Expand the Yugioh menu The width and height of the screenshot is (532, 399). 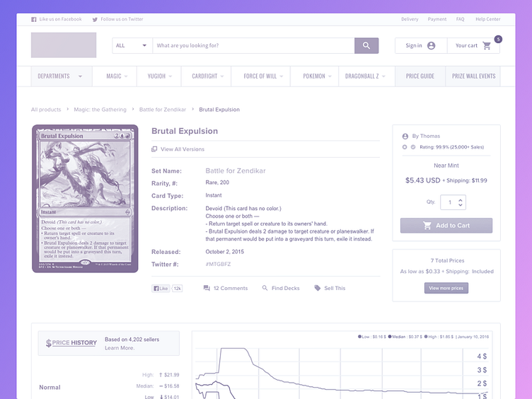(x=159, y=76)
